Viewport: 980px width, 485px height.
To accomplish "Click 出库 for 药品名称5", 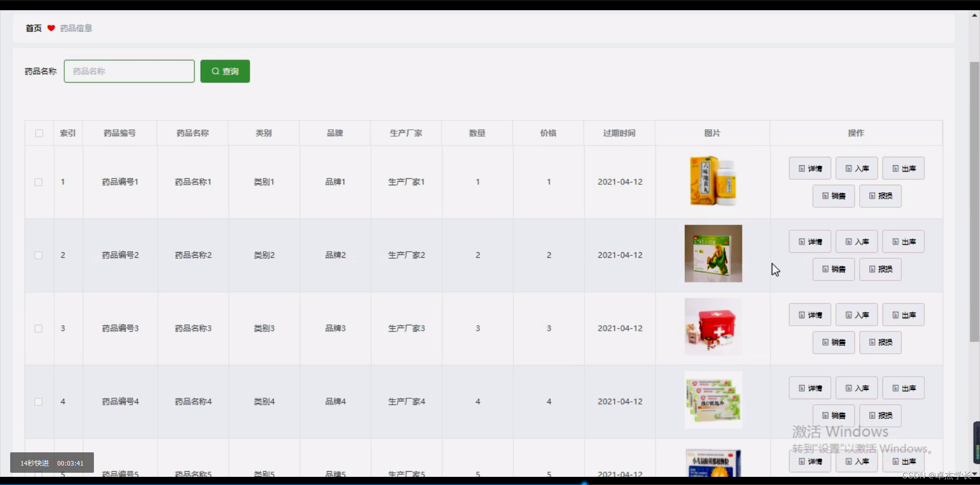I will tap(903, 461).
